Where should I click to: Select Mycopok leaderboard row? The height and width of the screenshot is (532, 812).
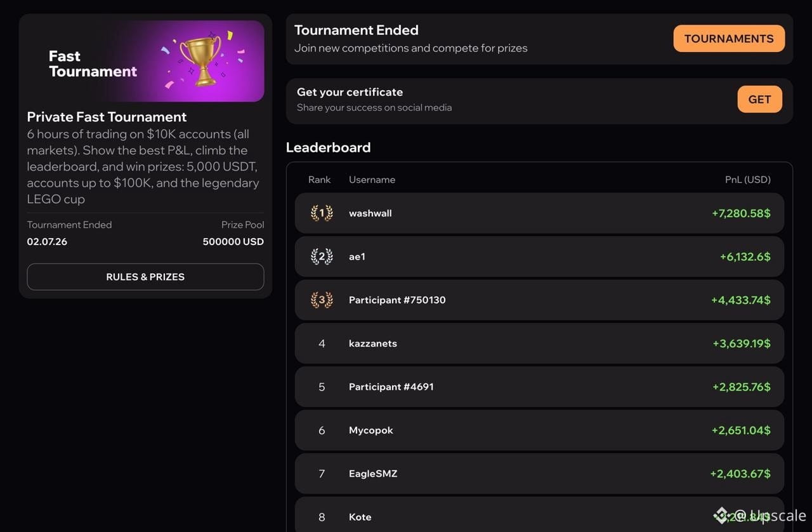539,430
